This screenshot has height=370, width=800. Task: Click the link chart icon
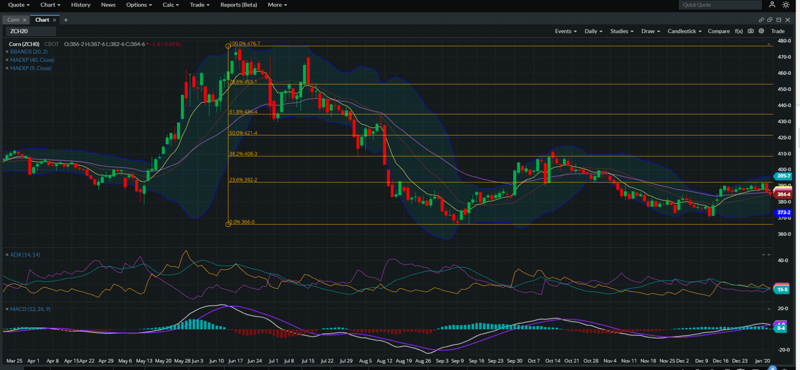pos(761,20)
